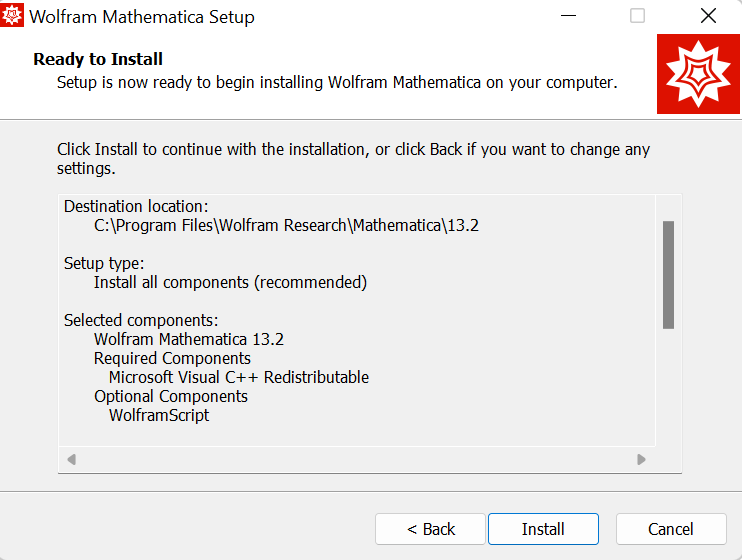This screenshot has width=742, height=560.
Task: Click the greyed-out maximize button
Action: tap(637, 17)
